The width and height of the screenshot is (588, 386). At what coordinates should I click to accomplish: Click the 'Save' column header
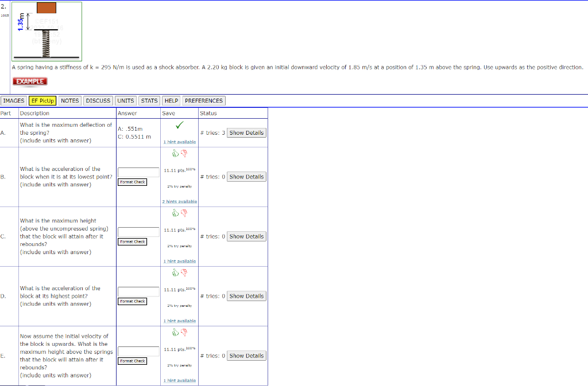168,113
